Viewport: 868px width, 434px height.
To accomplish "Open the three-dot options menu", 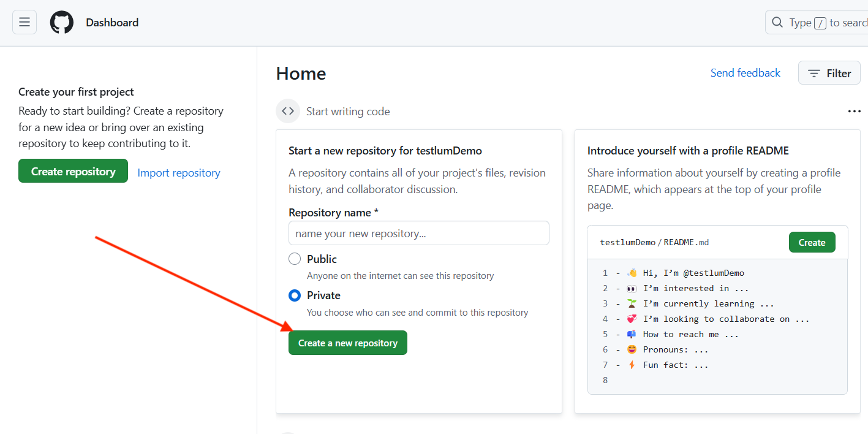I will 854,112.
